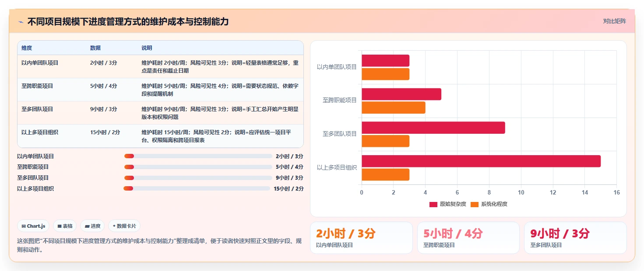Click 9小时 / 3分 value right of progress bar
The image size is (644, 271).
click(x=290, y=178)
